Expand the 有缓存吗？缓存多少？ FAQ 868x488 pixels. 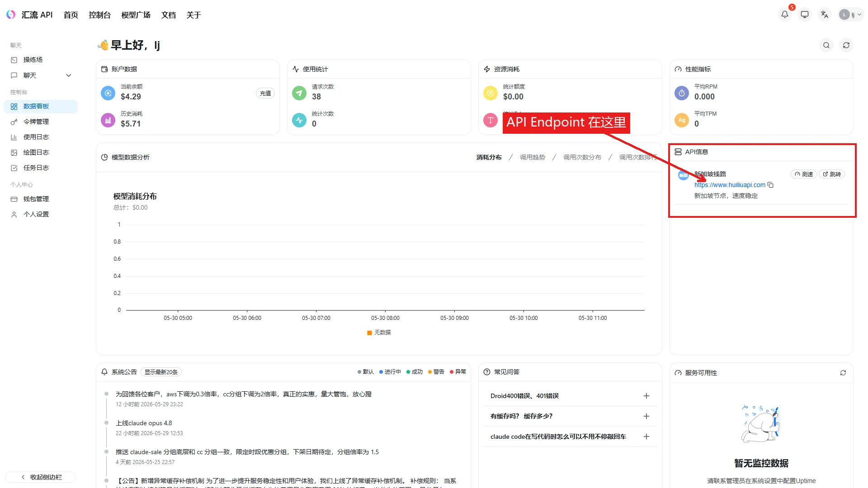(570, 416)
